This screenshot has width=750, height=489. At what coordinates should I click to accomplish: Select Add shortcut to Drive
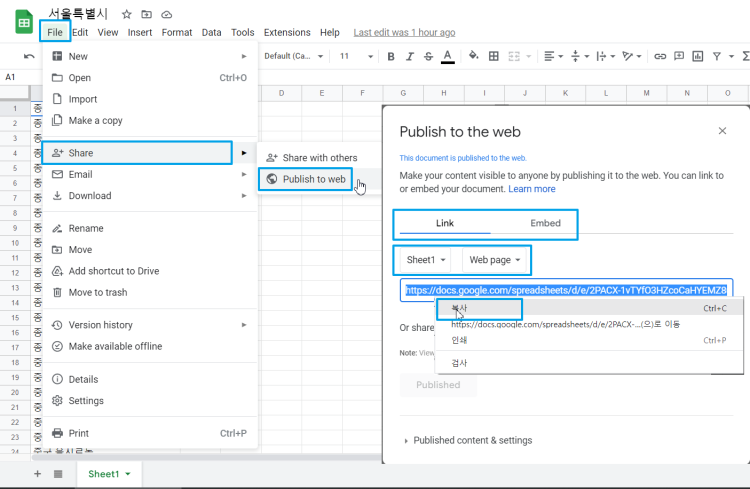click(x=150, y=271)
